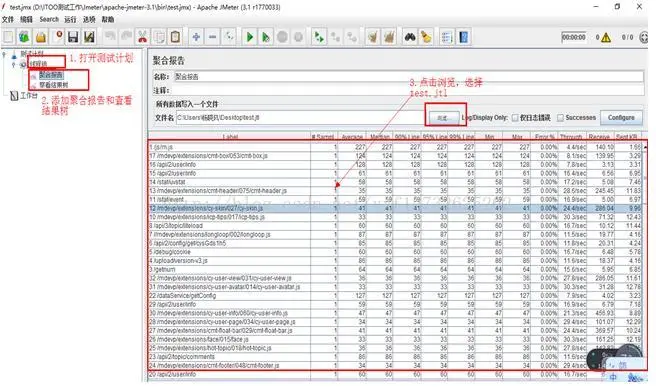
Task: Click the Expand all plus icon
Action: 196,37
